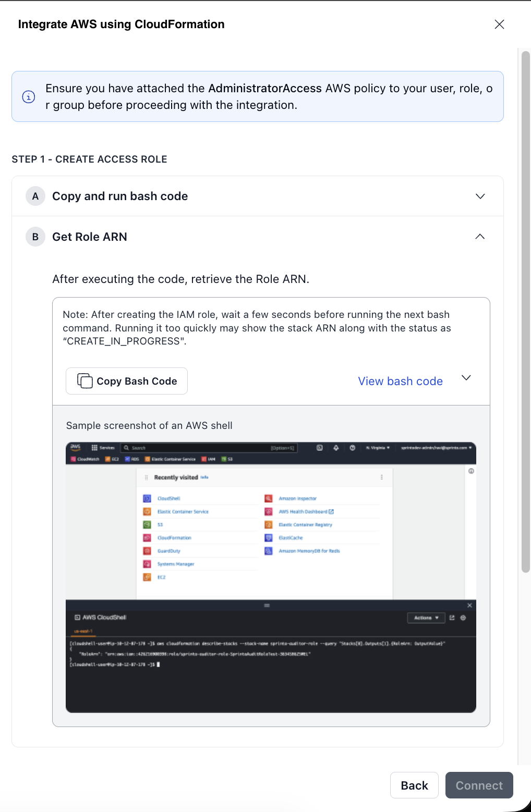Close the Integrate AWS dialog

pyautogui.click(x=499, y=24)
